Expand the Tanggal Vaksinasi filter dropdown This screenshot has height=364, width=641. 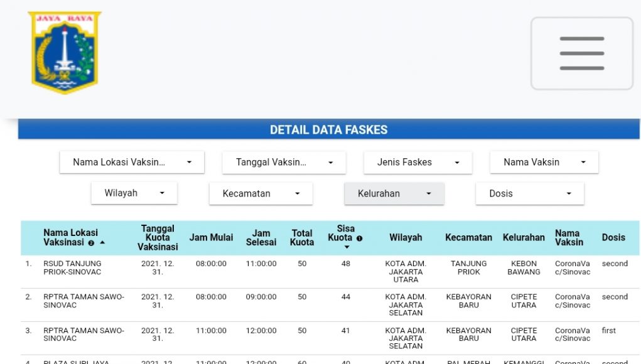pos(284,162)
